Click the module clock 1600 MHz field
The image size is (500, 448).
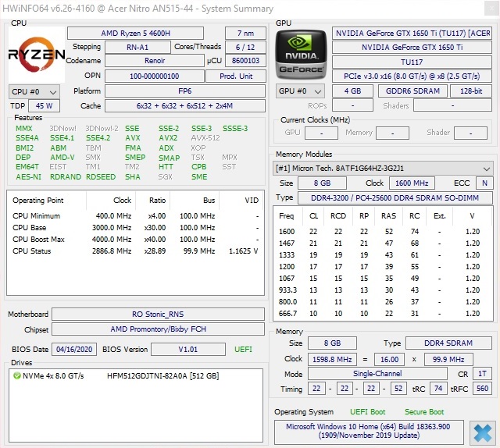(412, 183)
